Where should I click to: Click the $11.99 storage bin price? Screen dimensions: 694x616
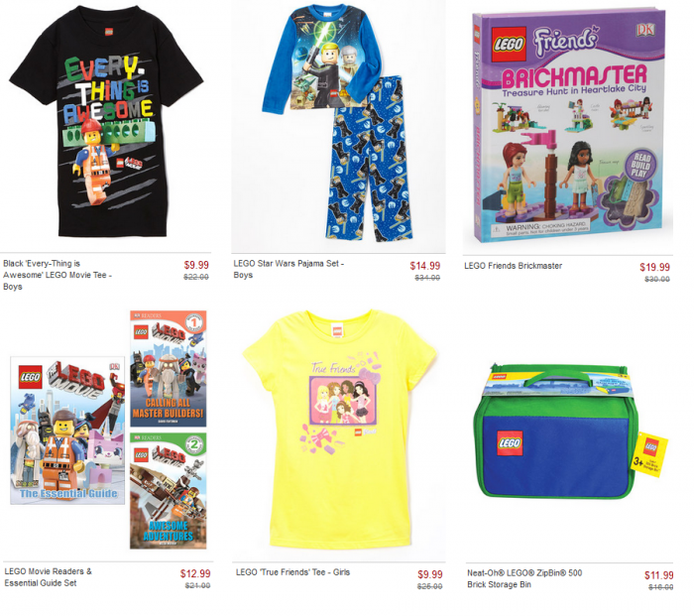coord(659,575)
